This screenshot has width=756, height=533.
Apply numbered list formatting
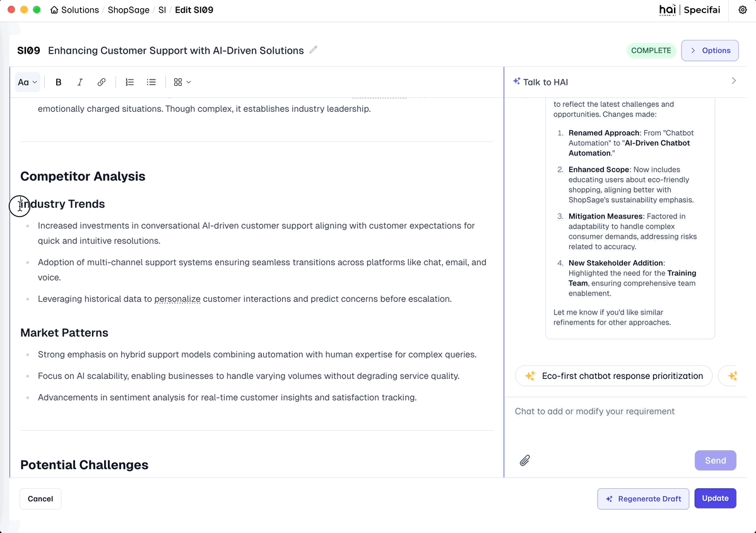coord(130,82)
